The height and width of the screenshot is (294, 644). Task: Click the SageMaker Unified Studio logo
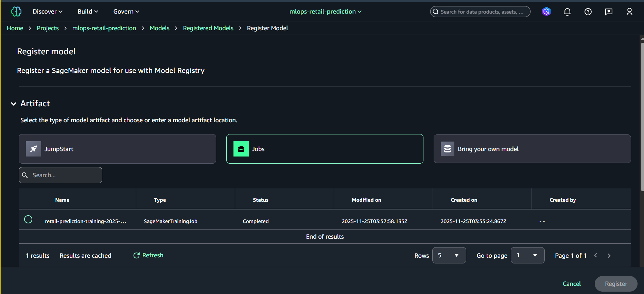[x=16, y=12]
